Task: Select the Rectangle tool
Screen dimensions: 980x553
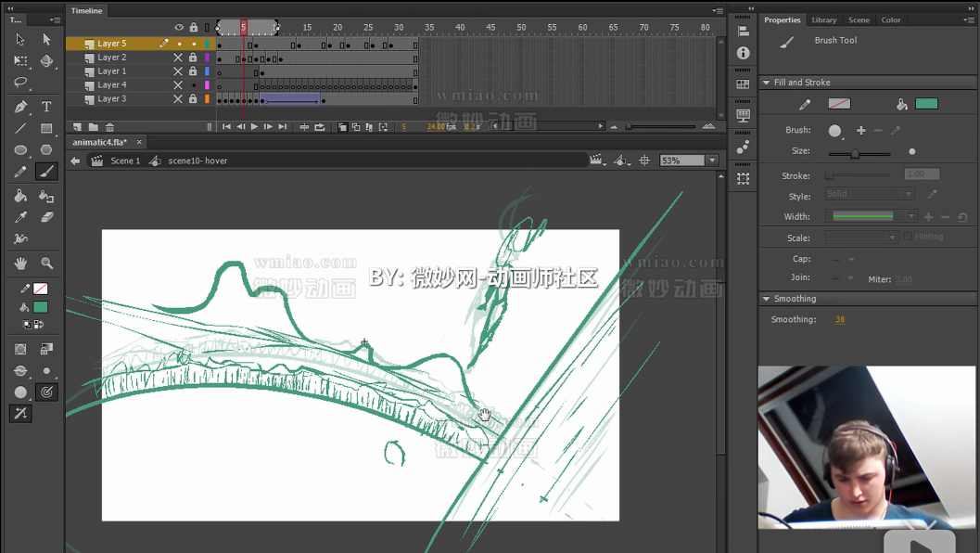Action: [46, 128]
